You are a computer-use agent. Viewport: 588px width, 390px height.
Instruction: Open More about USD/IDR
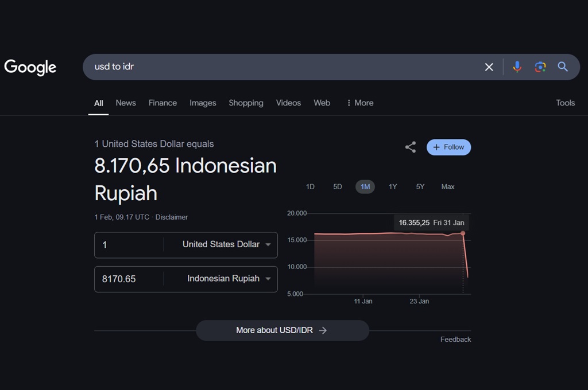[282, 330]
